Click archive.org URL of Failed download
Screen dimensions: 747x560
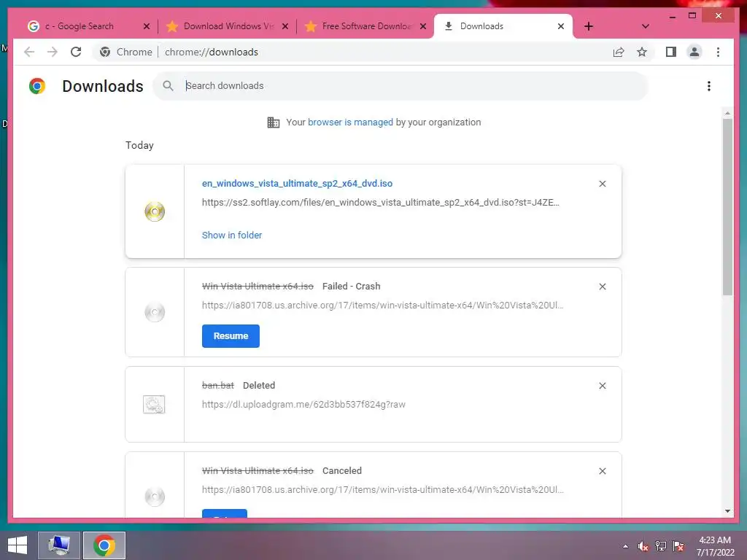click(382, 306)
